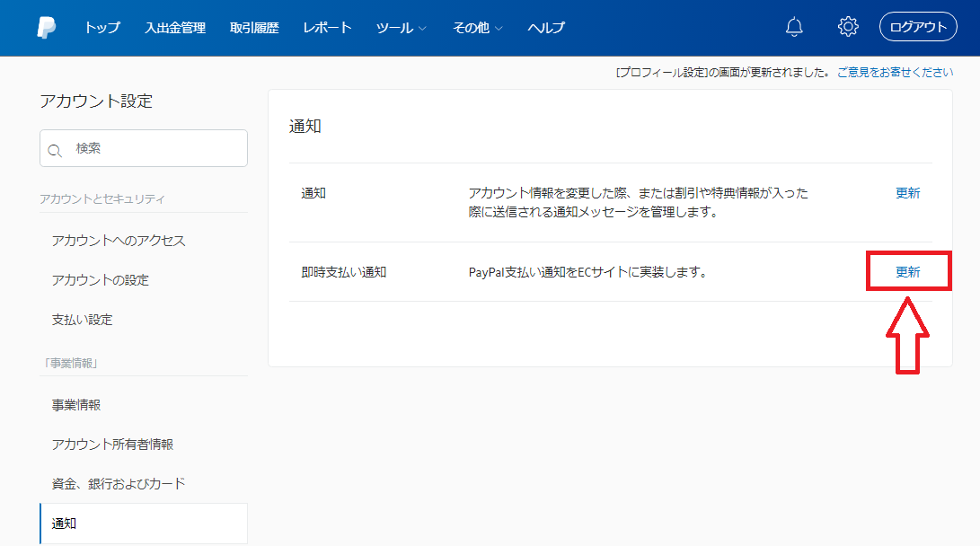This screenshot has width=980, height=546.
Task: Click PayPal支払い通知をECサイトに実装します description
Action: point(588,272)
